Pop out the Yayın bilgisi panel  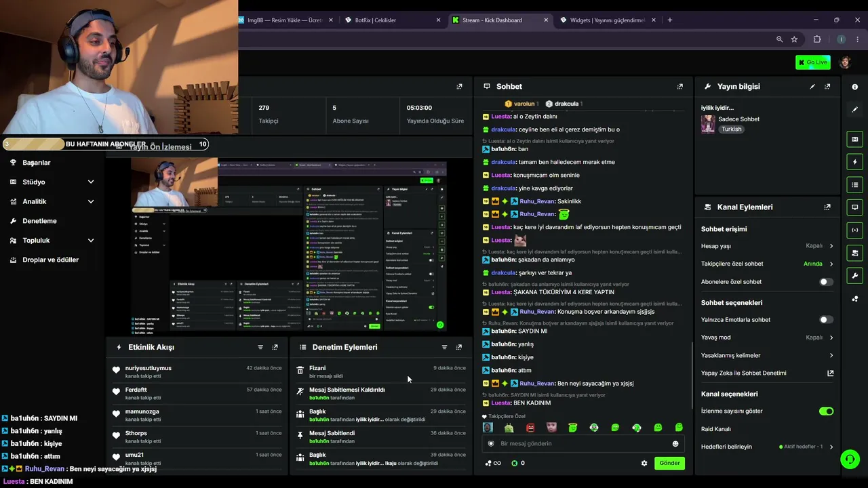click(x=827, y=87)
